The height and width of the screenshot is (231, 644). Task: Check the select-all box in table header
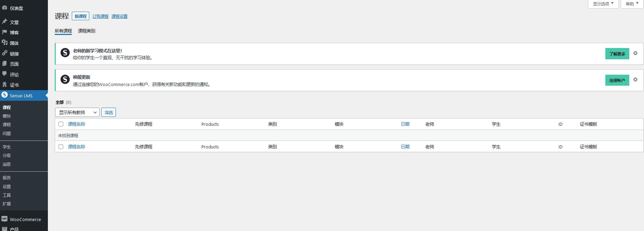point(61,124)
